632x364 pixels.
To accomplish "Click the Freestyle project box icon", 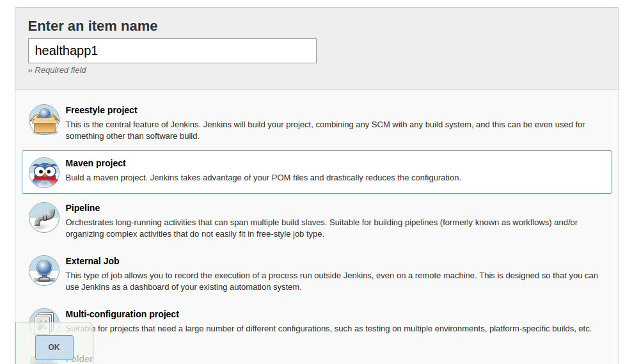I will pos(44,120).
